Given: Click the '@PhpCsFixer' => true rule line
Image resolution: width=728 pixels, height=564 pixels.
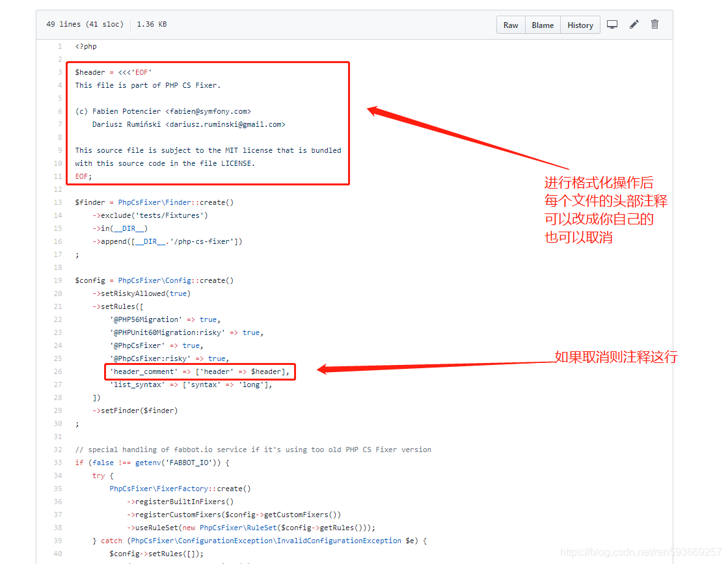Looking at the screenshot, I should click(156, 345).
